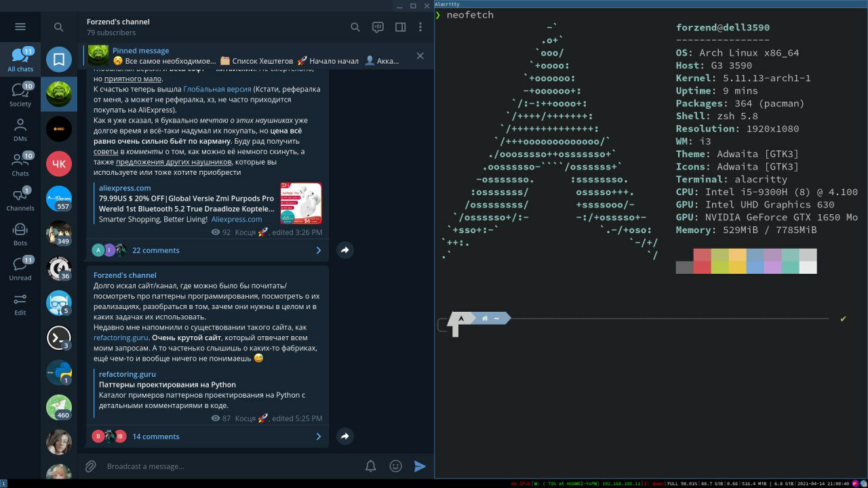Open chat list search magnifier
The height and width of the screenshot is (488, 868).
pos(59,27)
